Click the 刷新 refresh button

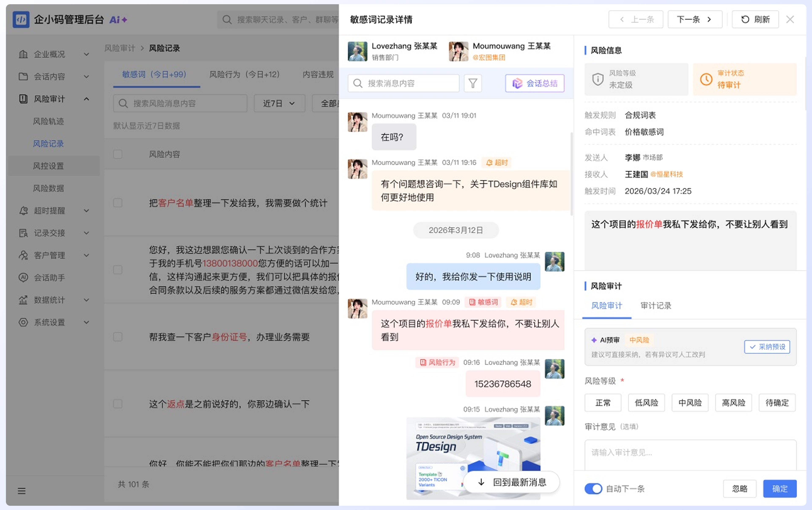click(755, 19)
